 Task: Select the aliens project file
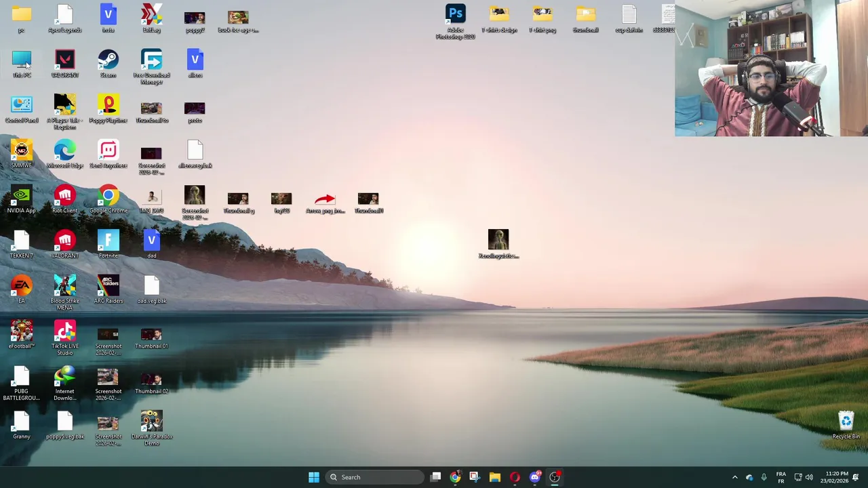click(195, 64)
